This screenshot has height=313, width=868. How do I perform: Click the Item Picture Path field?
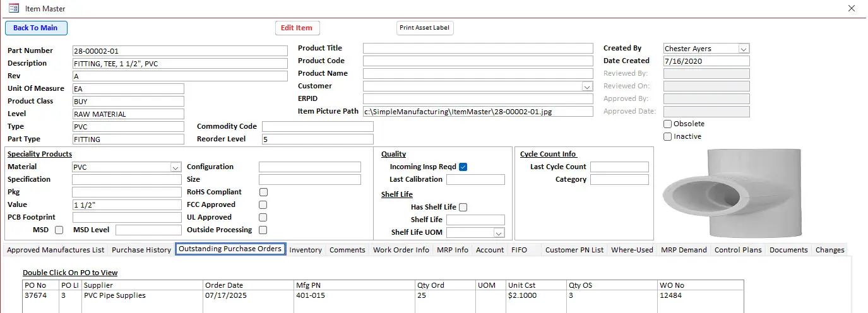pos(478,112)
